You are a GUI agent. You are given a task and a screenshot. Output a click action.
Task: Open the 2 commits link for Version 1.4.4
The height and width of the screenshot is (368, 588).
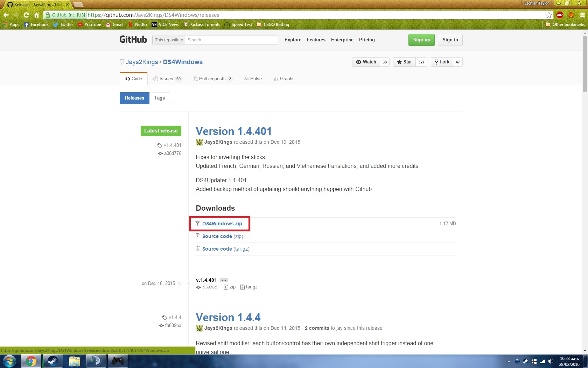click(x=317, y=328)
